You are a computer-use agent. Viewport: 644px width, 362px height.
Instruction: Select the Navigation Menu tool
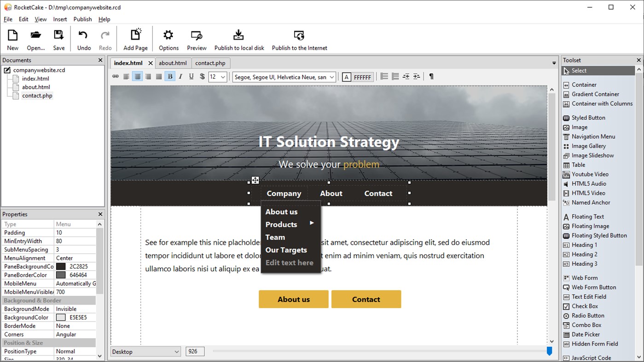tap(593, 136)
